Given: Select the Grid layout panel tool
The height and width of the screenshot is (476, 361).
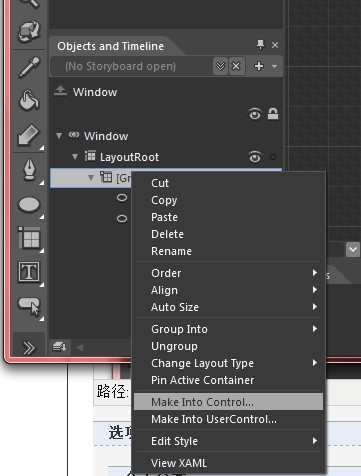Looking at the screenshot, I should [29, 238].
